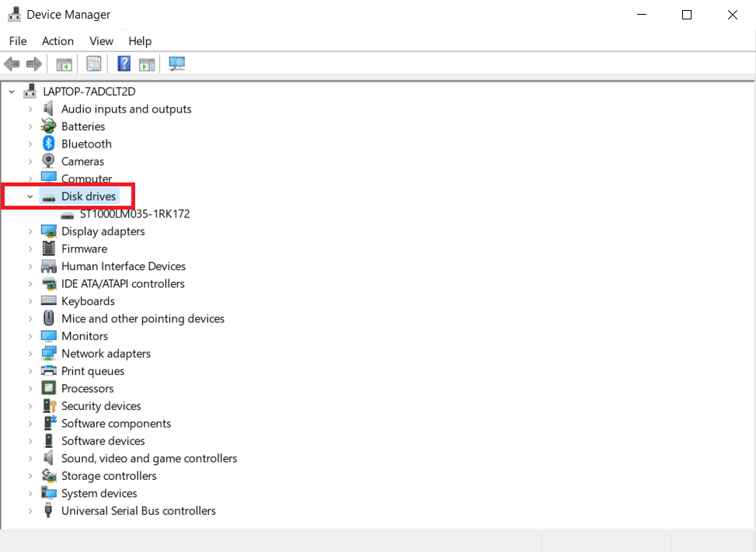Click the Network adapters icon
756x552 pixels.
tap(49, 353)
